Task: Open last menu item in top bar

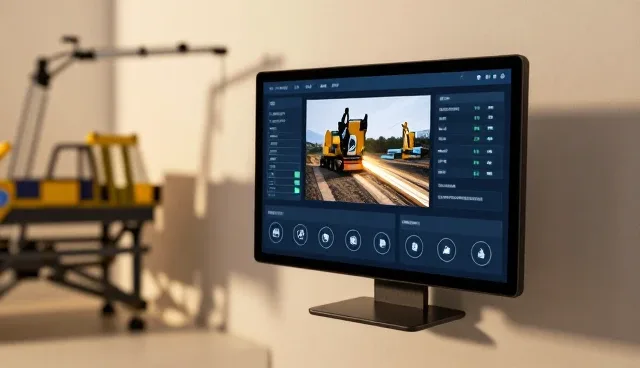Action: coord(335,86)
